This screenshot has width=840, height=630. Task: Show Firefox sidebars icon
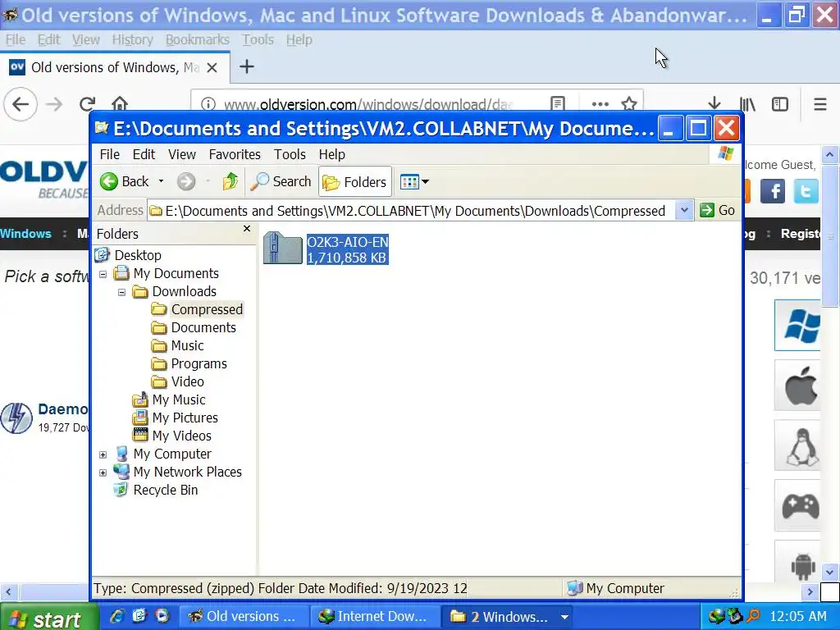[780, 104]
